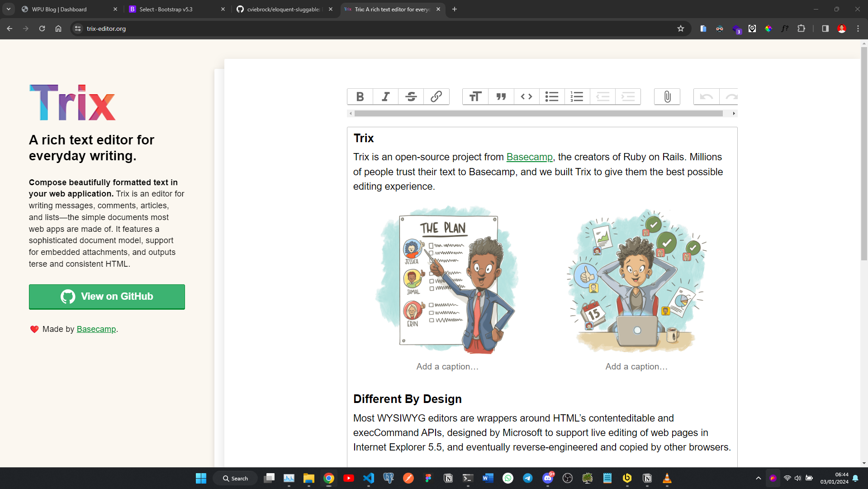Open the 'f?' font identifier extension
Image resolution: width=868 pixels, height=489 pixels.
[x=785, y=29]
